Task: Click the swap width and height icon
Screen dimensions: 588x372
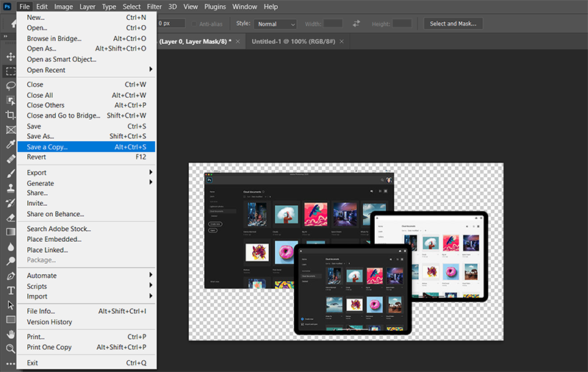Action: click(x=356, y=24)
